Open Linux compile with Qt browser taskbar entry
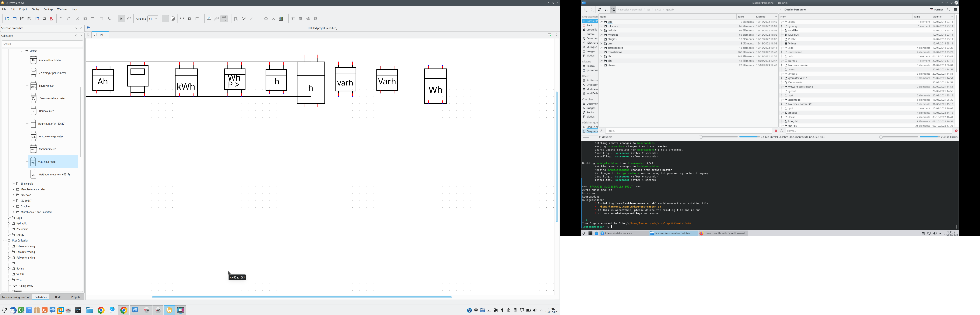The width and height of the screenshot is (980, 315). pos(723,234)
